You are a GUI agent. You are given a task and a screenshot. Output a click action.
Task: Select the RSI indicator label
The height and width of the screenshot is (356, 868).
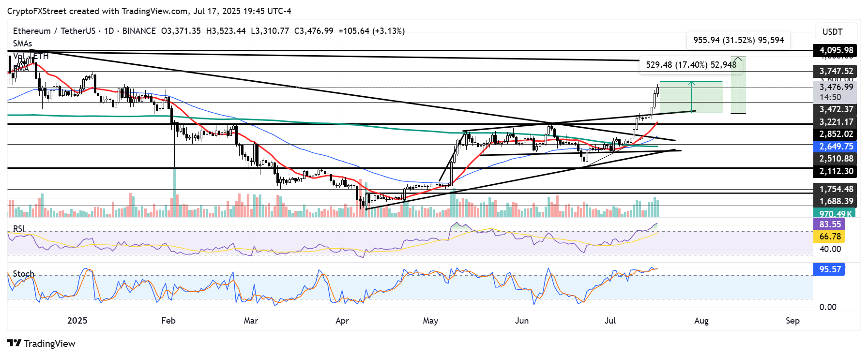pos(19,229)
